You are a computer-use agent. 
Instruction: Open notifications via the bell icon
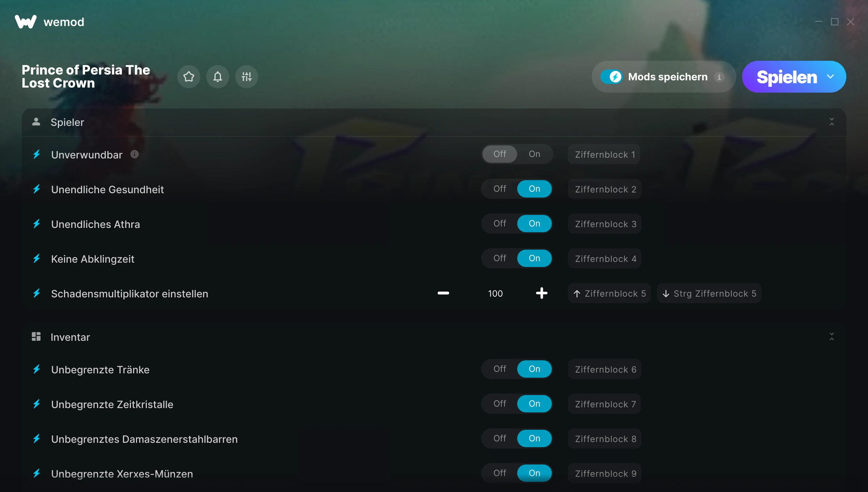pos(218,77)
